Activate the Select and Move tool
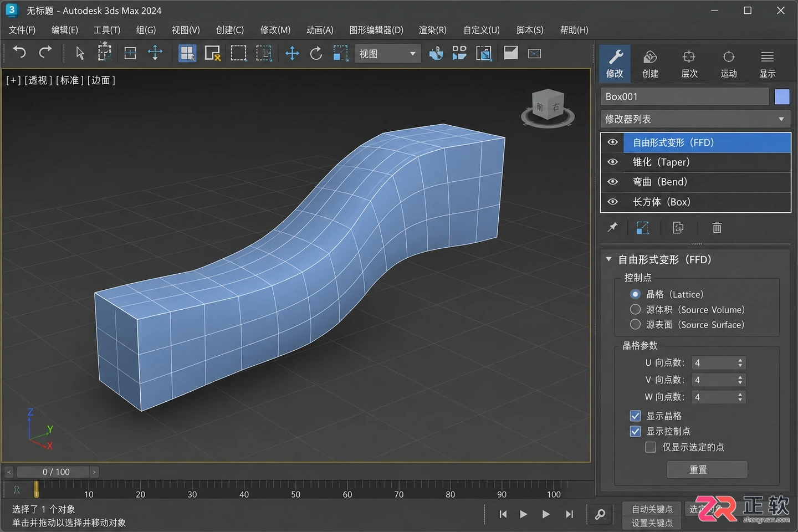The image size is (798, 532). 292,53
